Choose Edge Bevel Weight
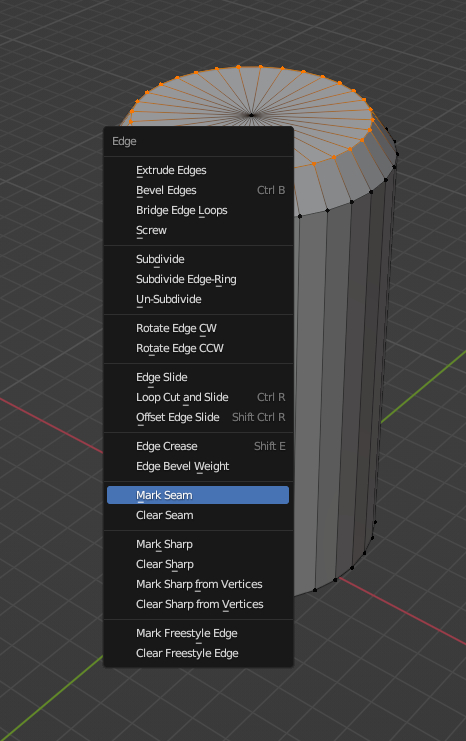Screen dimensions: 466x741 pyautogui.click(x=198, y=466)
